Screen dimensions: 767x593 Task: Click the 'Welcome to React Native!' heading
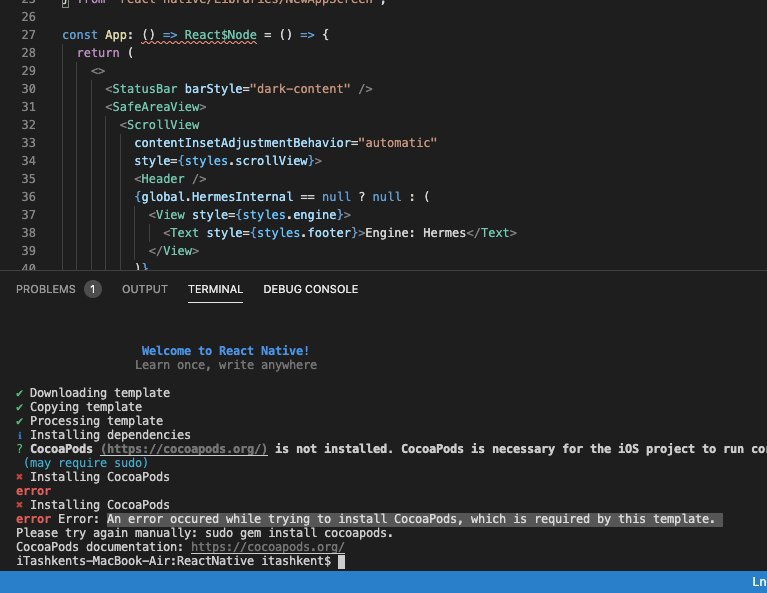pos(225,351)
